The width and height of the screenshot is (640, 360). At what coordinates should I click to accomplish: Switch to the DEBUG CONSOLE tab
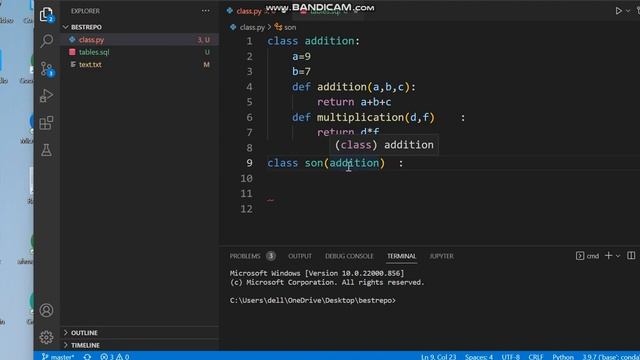tap(349, 256)
